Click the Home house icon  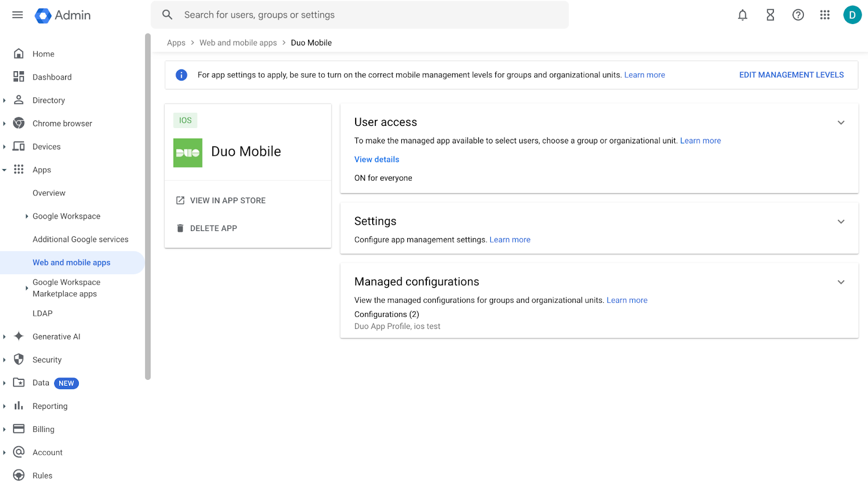[x=19, y=54]
